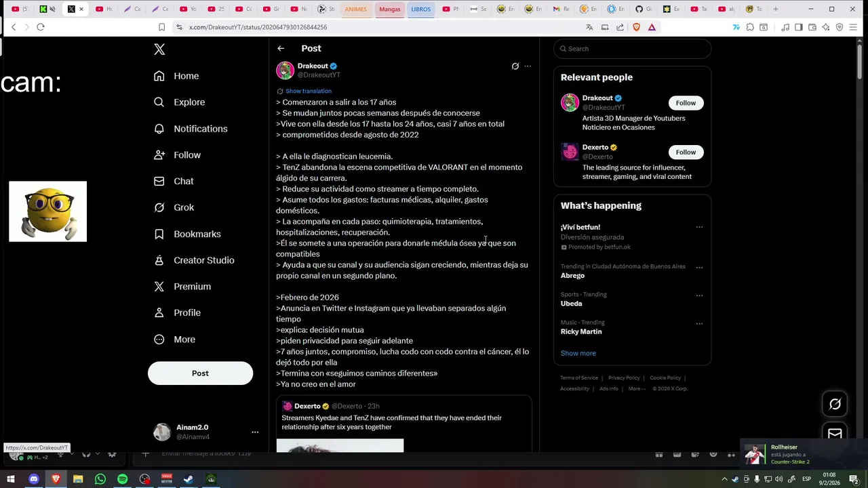This screenshot has width=868, height=488.
Task: Open options for Abrego trend
Action: point(699,267)
